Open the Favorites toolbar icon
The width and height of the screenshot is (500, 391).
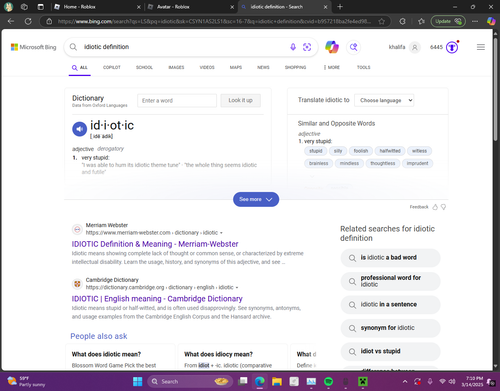click(421, 21)
